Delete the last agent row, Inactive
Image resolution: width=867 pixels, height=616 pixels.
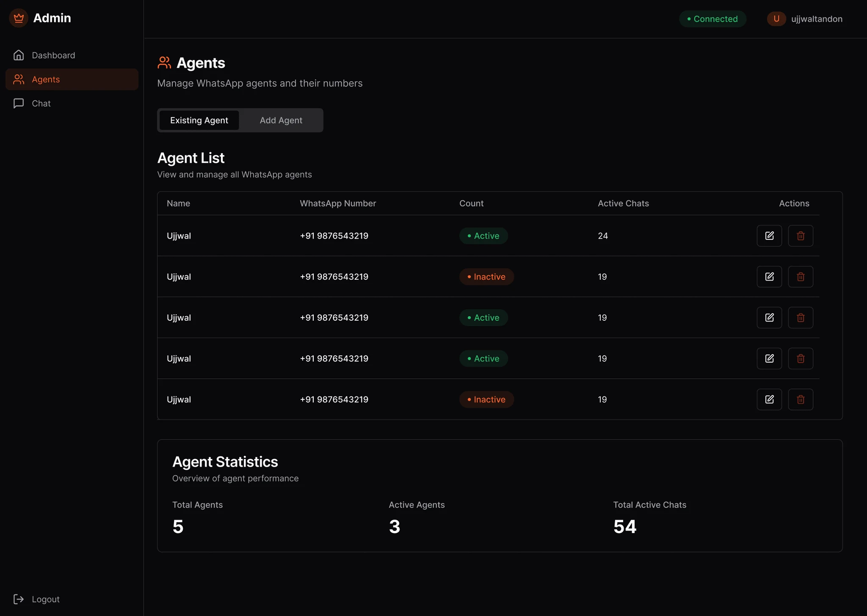[x=801, y=399]
